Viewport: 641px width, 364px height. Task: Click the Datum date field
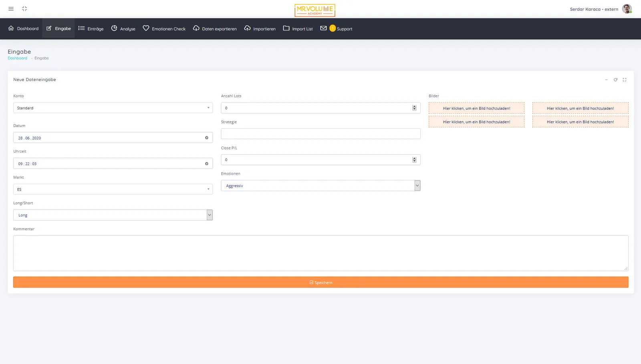click(113, 138)
